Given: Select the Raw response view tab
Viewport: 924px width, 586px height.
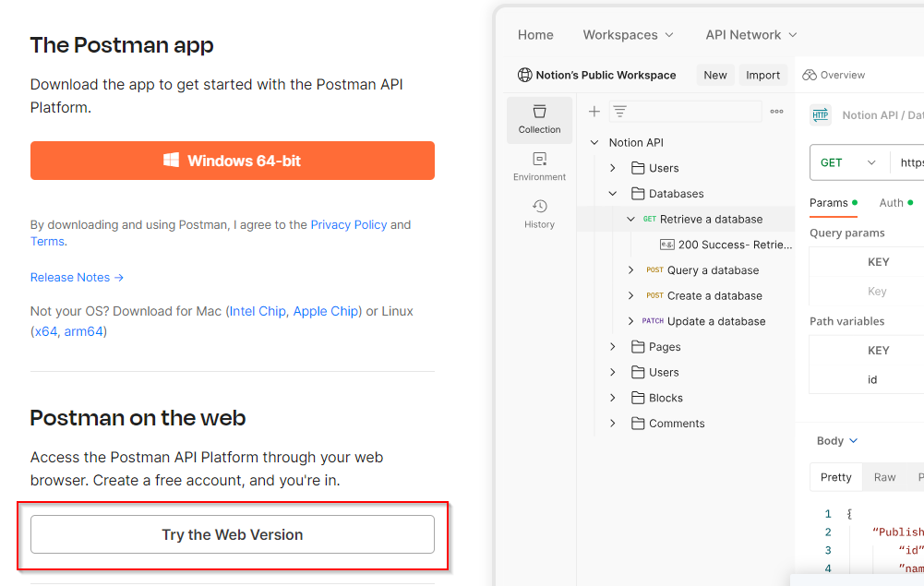Looking at the screenshot, I should point(884,477).
